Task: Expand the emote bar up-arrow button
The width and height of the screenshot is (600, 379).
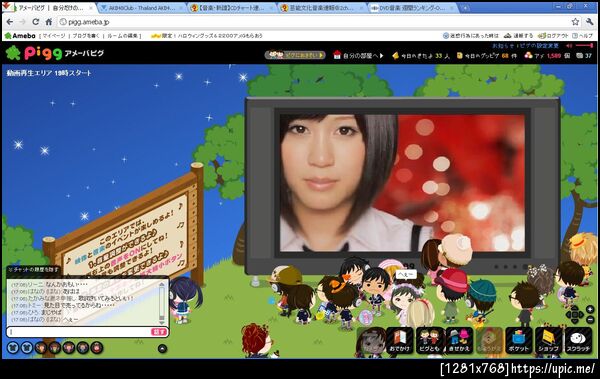Action: 162,348
